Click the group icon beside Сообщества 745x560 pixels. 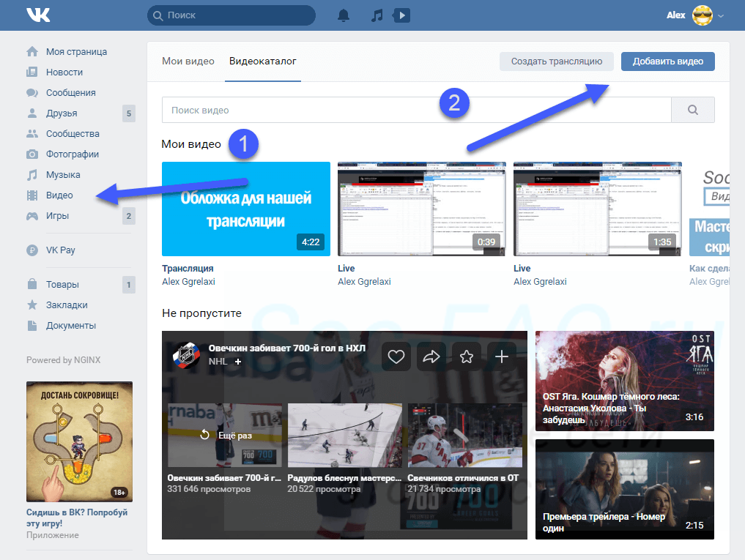tap(31, 133)
